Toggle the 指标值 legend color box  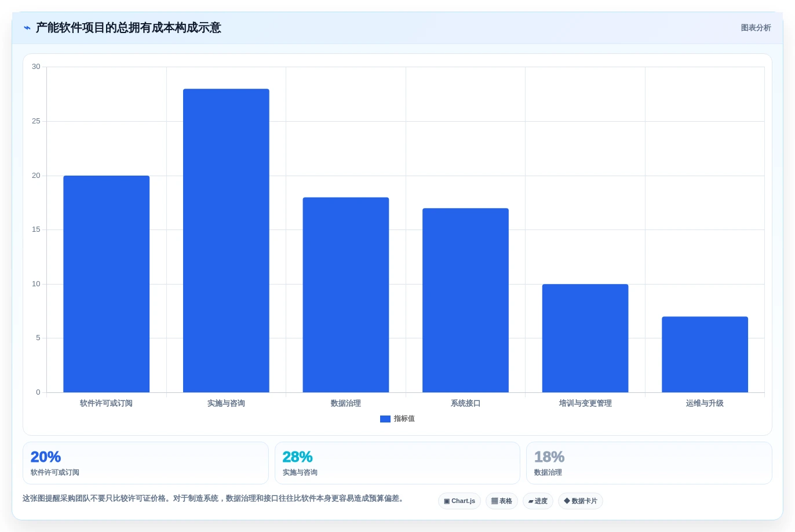point(385,419)
